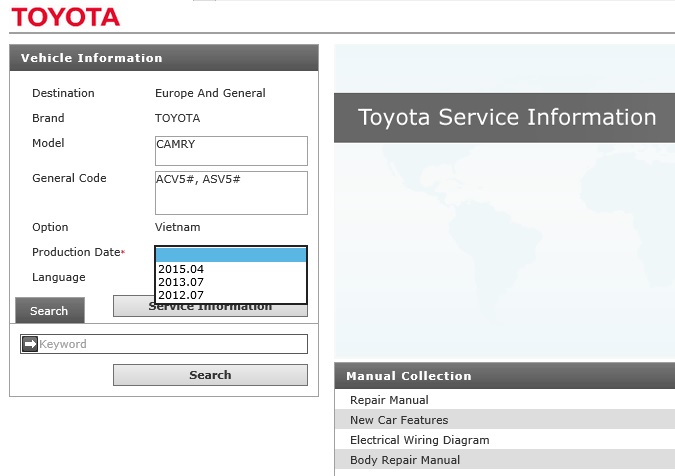Screen dimensions: 675x476
Task: Open the dark Search tab
Action: tap(50, 310)
